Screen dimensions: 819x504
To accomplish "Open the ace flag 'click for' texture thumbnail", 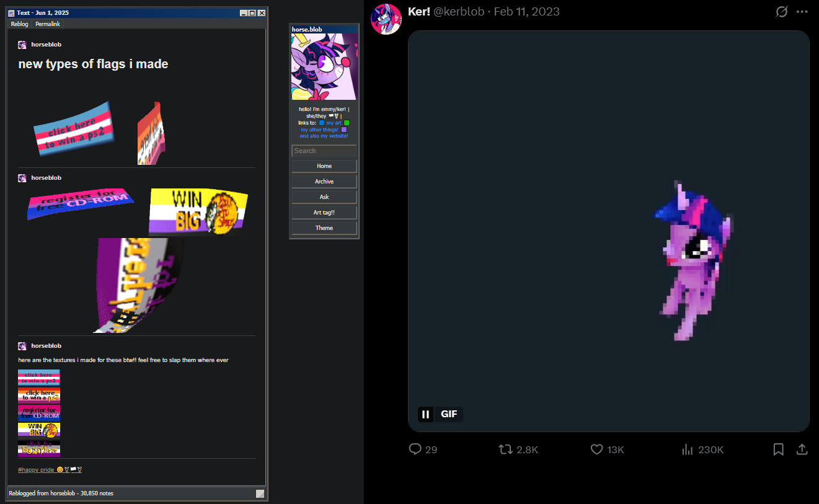I will (39, 448).
